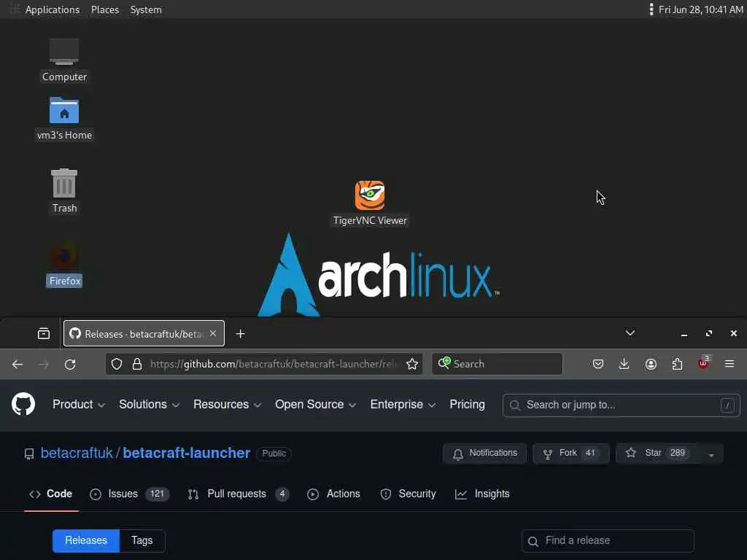Screen dimensions: 747x560
Task: Open the clock in the top panel
Action: [700, 9]
